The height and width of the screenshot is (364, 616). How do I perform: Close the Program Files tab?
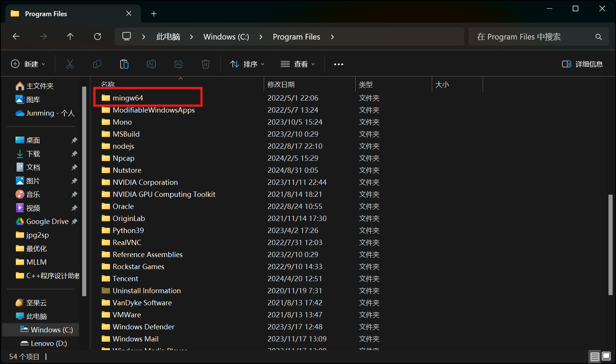[129, 14]
